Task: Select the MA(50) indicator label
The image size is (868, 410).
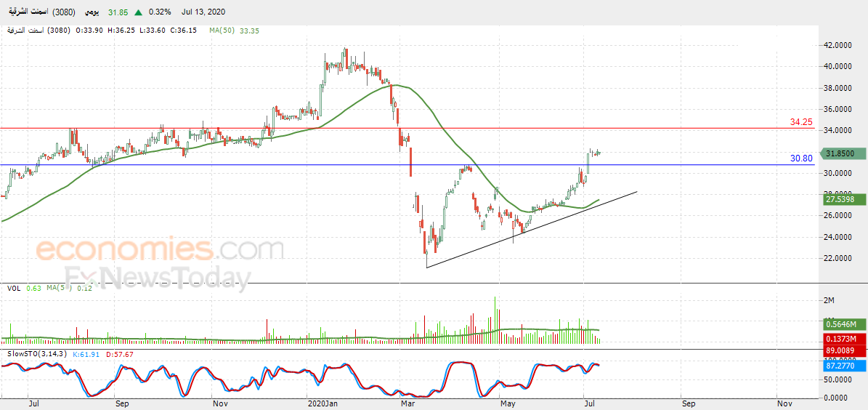Action: click(x=222, y=31)
